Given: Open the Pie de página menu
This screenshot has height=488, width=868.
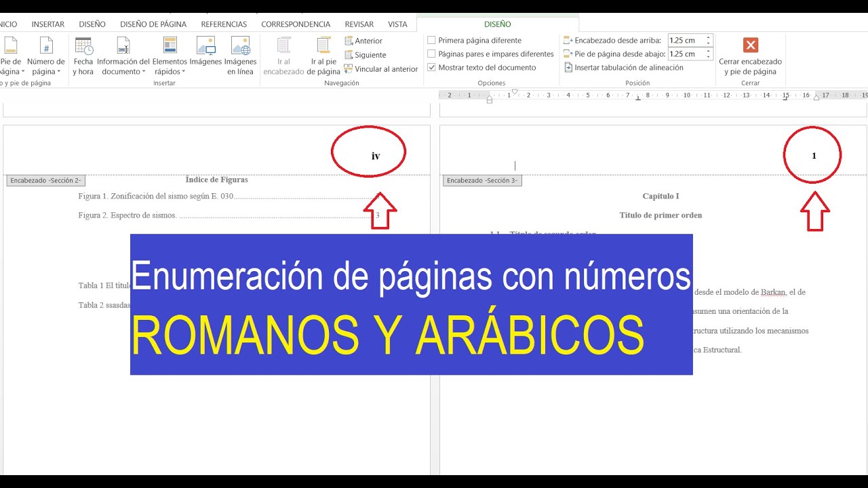Looking at the screenshot, I should point(12,56).
